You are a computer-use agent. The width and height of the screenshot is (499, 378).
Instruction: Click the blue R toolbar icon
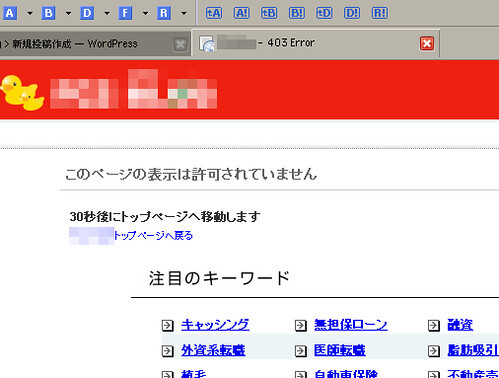(164, 13)
